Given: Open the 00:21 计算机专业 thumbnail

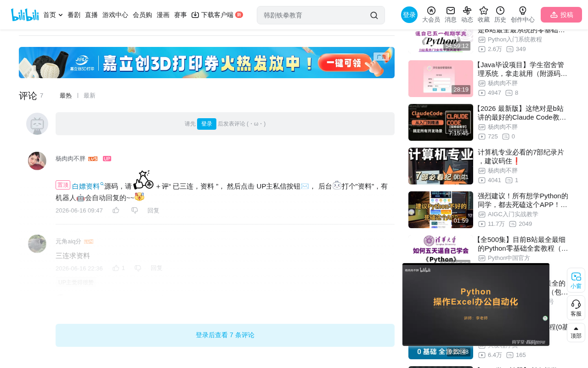Looking at the screenshot, I should pyautogui.click(x=441, y=166).
